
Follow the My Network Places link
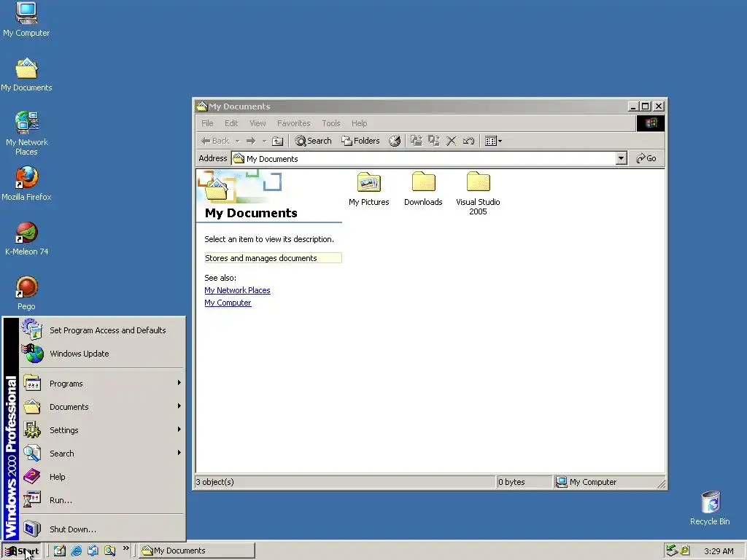click(x=237, y=290)
